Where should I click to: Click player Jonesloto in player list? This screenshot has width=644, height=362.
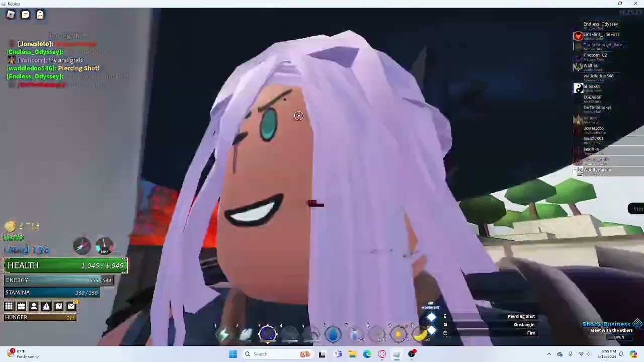click(x=594, y=128)
